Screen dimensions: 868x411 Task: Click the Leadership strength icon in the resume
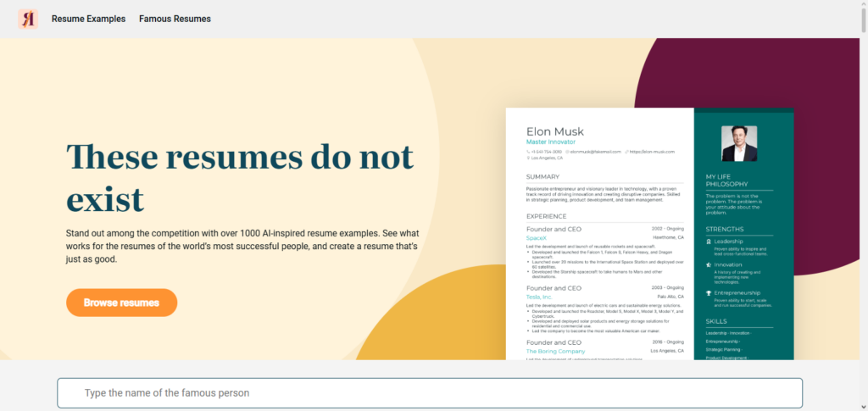(709, 242)
